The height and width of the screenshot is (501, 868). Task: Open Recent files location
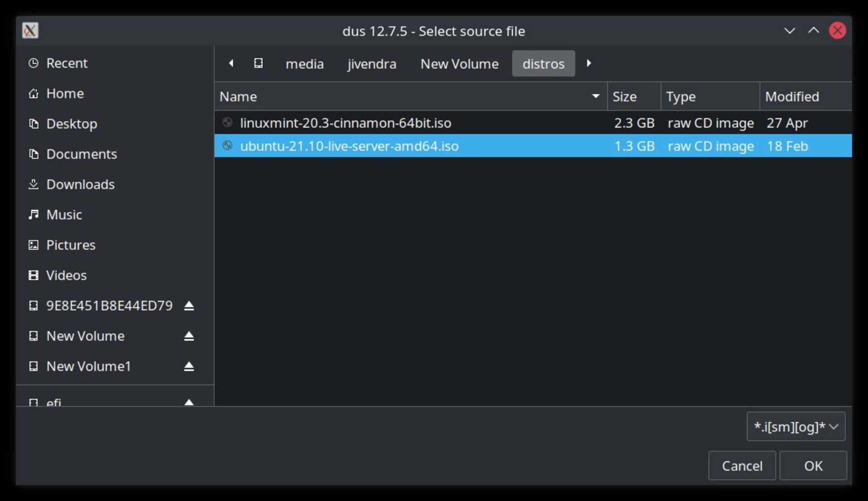(x=115, y=63)
